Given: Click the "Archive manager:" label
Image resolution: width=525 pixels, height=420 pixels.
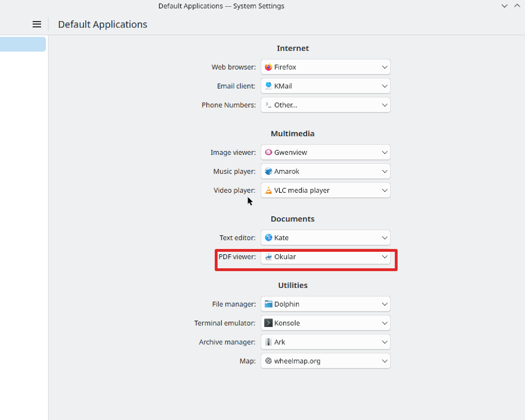Looking at the screenshot, I should [x=227, y=342].
